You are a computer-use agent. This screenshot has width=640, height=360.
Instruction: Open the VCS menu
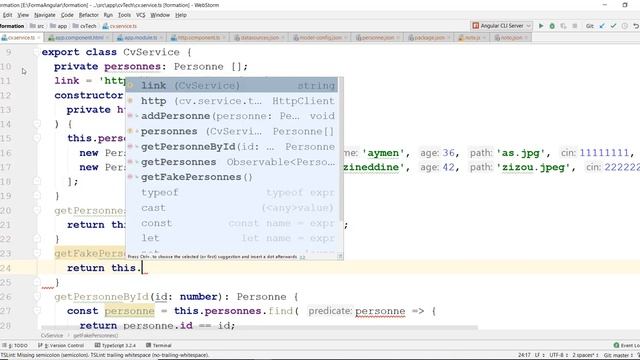(x=140, y=15)
